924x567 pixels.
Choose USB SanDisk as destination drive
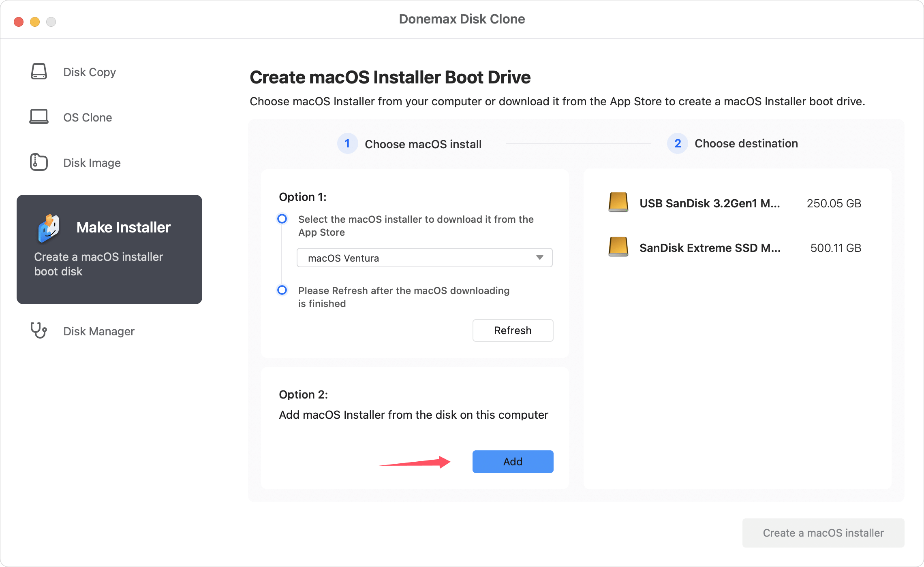[x=709, y=203]
